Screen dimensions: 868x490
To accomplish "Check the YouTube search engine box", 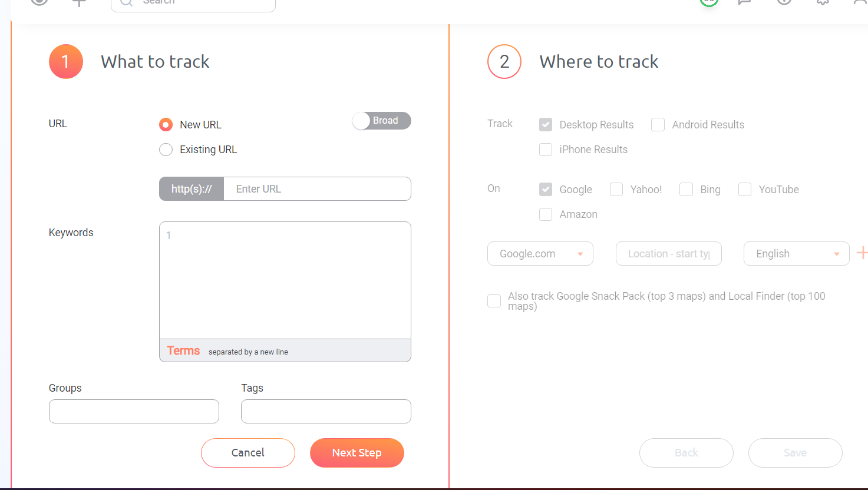I will tap(745, 189).
